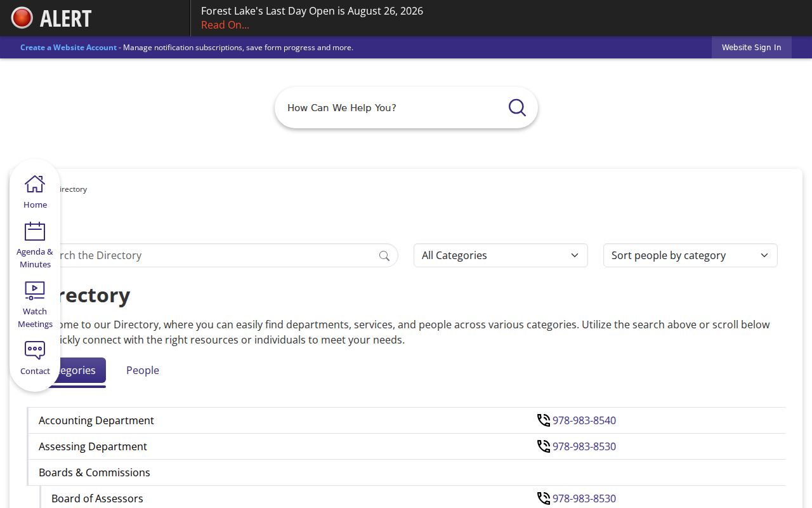Image resolution: width=812 pixels, height=508 pixels.
Task: Click the Forest Lake alert headline
Action: point(312,11)
